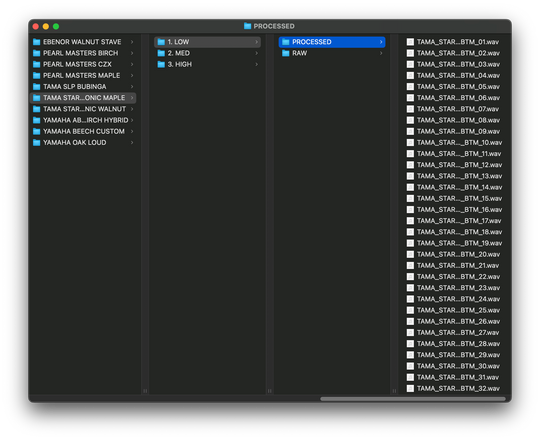Image resolution: width=540 pixels, height=440 pixels.
Task: Click file icon of BTM_05.wav
Action: pos(410,87)
